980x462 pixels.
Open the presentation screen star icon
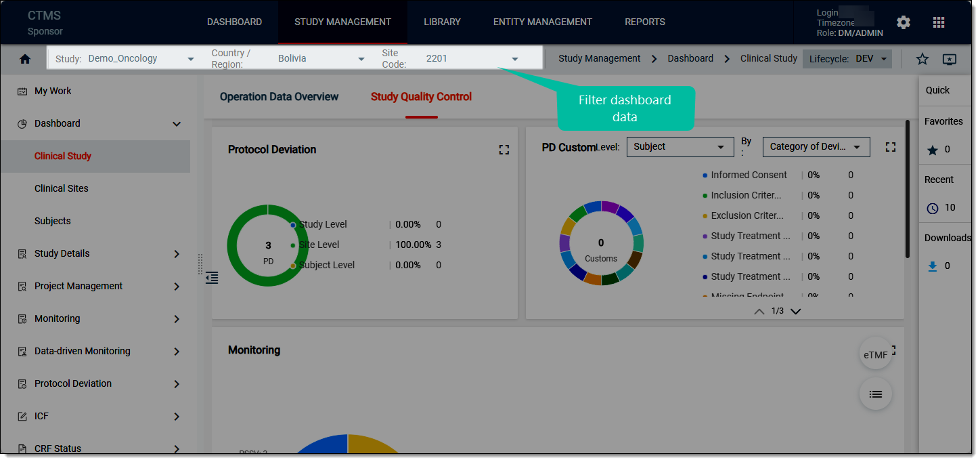click(950, 59)
